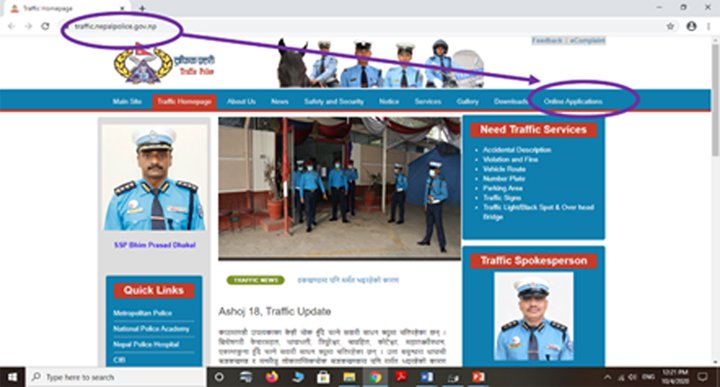Image resolution: width=720 pixels, height=387 pixels.
Task: Open the About Us menu
Action: pos(241,101)
